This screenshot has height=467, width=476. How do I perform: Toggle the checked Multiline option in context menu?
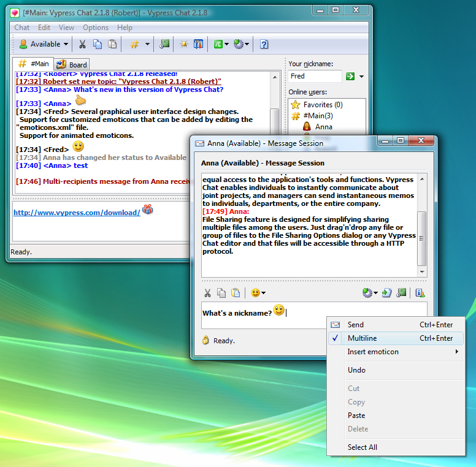click(x=396, y=338)
